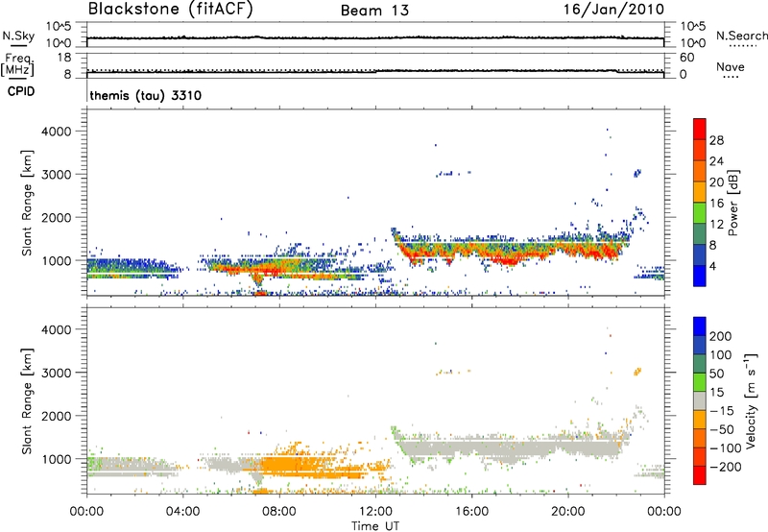The width and height of the screenshot is (768, 532).
Task: Pick the dark blue 4–8 dB power swatch
Action: (700, 255)
